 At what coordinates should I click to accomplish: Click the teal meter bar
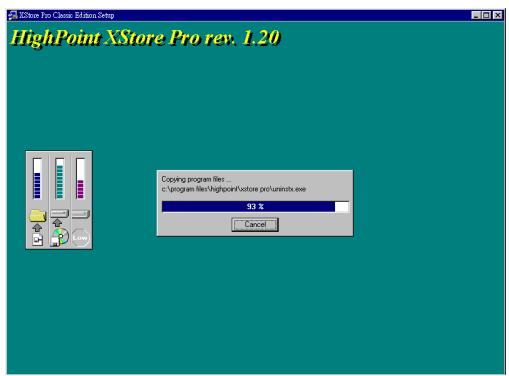point(60,178)
